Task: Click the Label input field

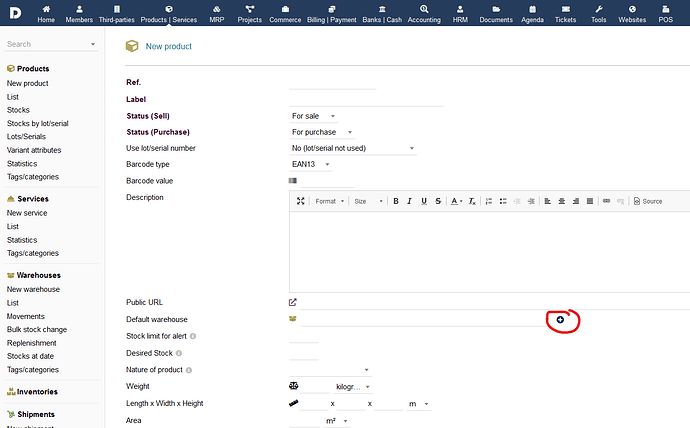Action: click(367, 99)
